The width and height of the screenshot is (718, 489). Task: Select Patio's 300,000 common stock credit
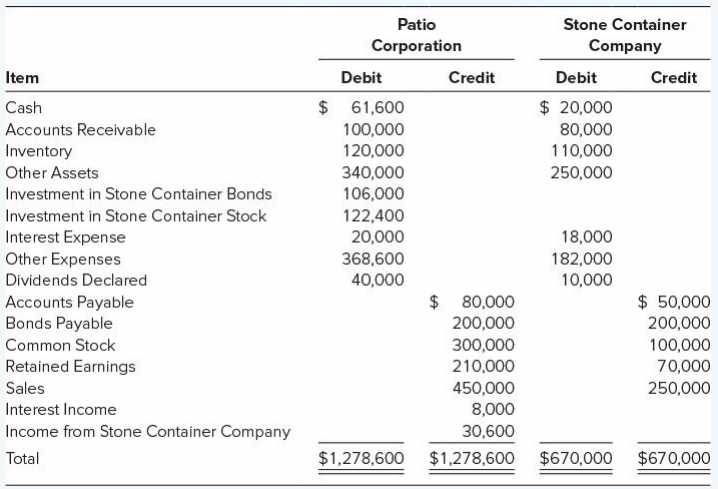(x=484, y=345)
